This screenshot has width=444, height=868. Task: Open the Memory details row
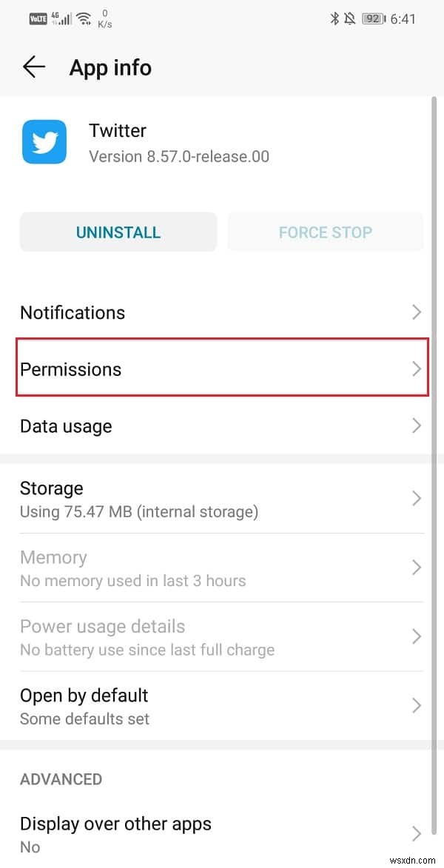(222, 568)
